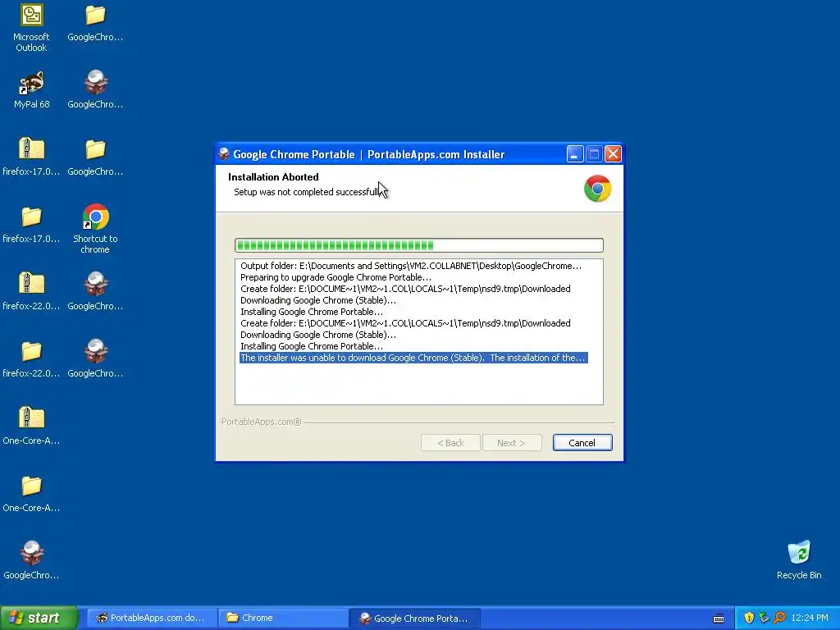Select the 'Shortcut to chrome' desktop icon

95,229
